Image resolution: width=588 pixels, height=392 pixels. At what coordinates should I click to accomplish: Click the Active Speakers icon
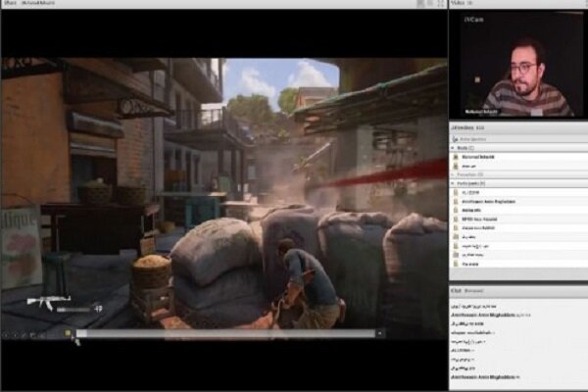[455, 139]
